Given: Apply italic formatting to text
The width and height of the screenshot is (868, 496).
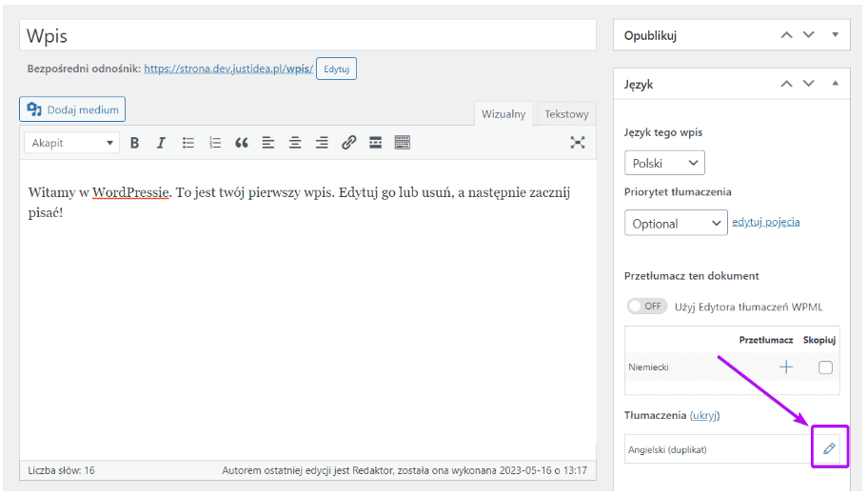Looking at the screenshot, I should point(161,143).
